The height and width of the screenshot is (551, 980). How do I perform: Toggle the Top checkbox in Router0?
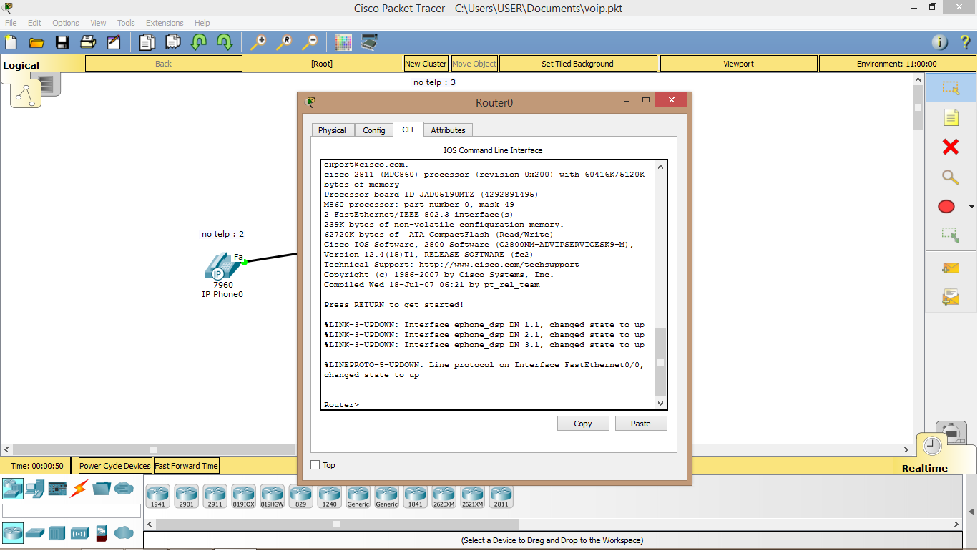click(315, 465)
